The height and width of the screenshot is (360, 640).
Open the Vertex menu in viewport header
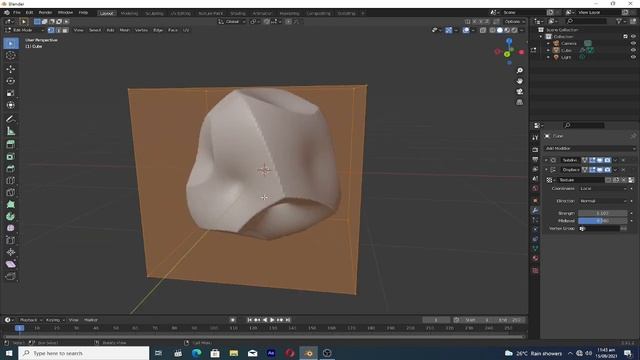click(141, 30)
